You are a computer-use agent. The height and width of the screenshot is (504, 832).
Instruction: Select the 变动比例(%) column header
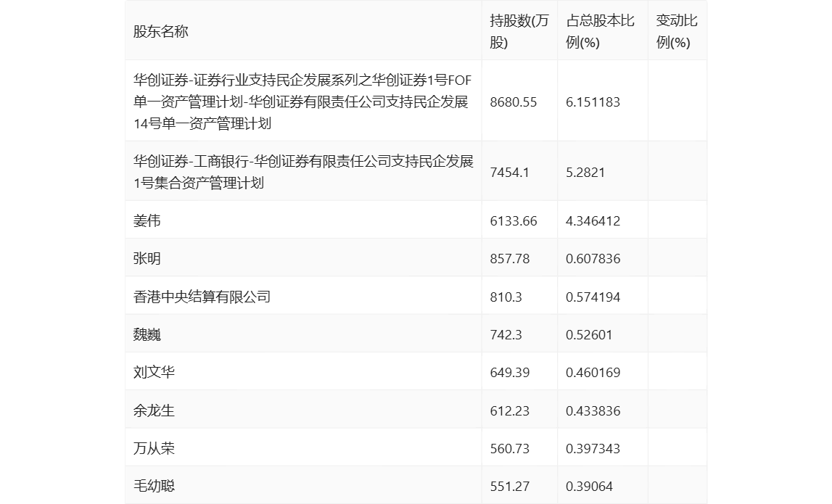pyautogui.click(x=677, y=32)
